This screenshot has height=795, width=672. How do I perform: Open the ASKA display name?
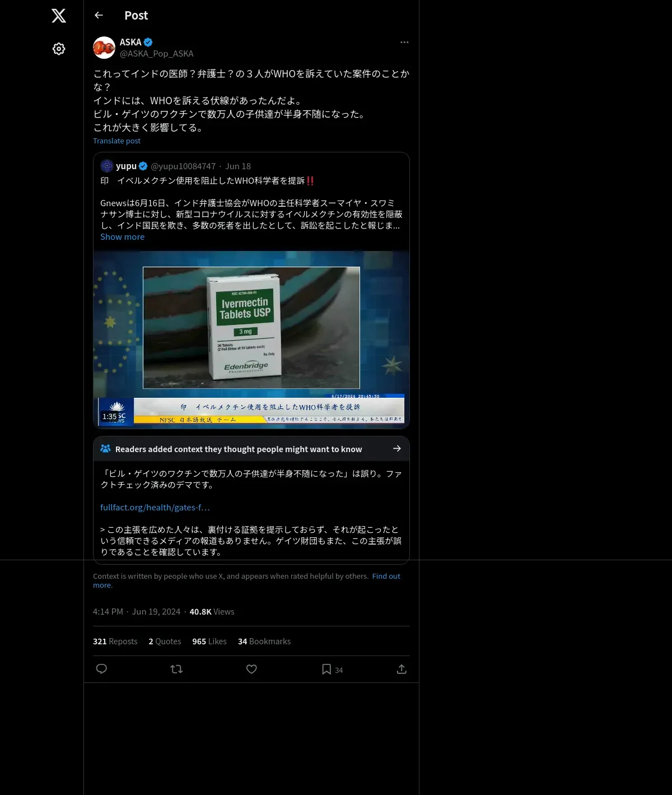pos(130,42)
